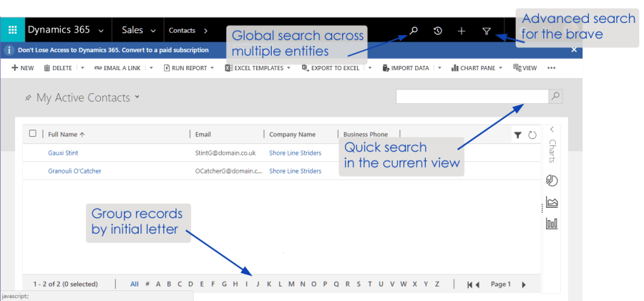Click the Contacts breadcrumb
The image size is (644, 301).
(182, 30)
